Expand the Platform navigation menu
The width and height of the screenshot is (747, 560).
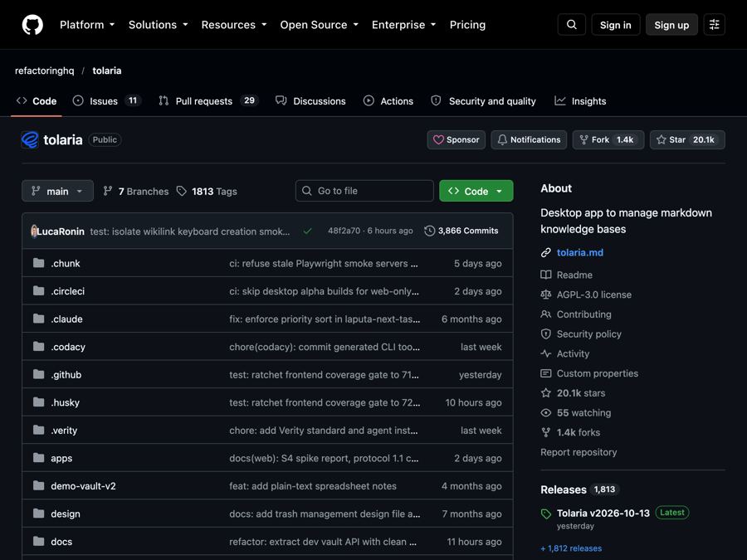(x=86, y=25)
